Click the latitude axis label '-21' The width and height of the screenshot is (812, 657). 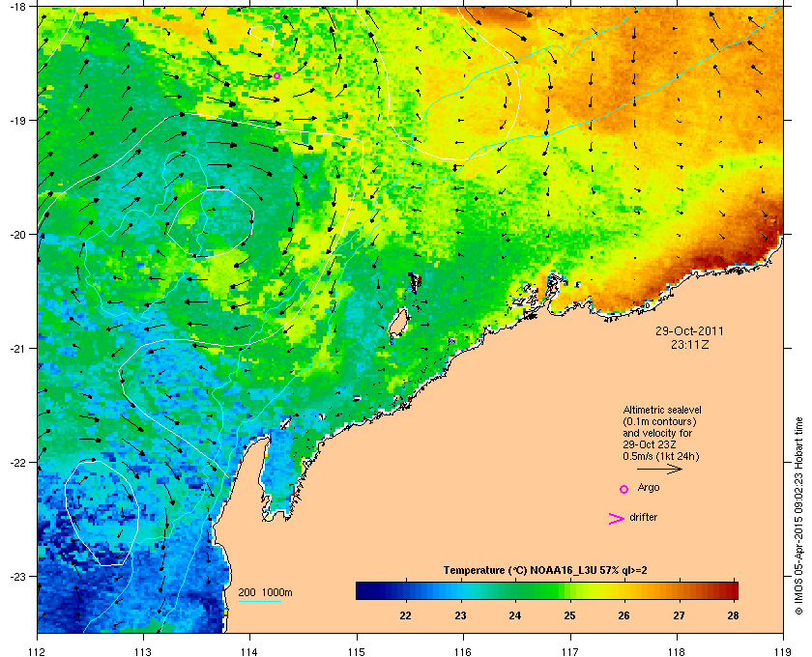17,349
